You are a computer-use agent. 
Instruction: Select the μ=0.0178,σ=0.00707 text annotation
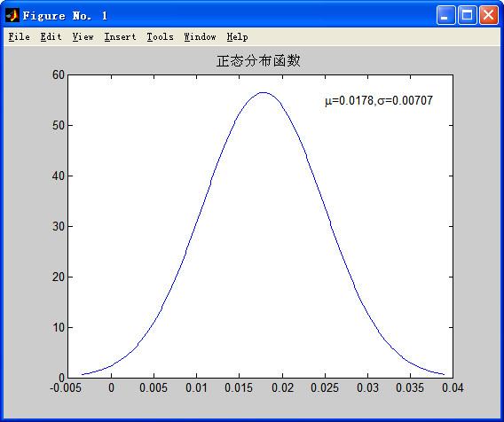379,100
